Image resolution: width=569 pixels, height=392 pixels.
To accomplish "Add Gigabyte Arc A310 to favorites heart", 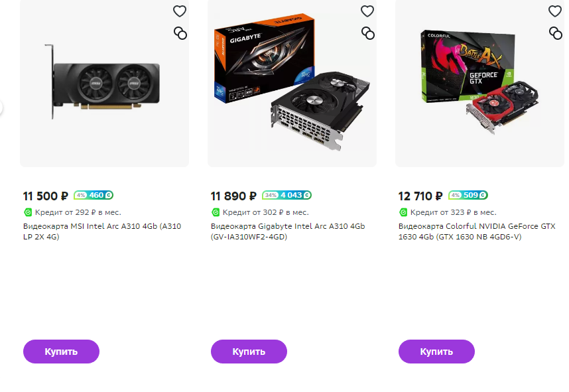I will pos(367,11).
